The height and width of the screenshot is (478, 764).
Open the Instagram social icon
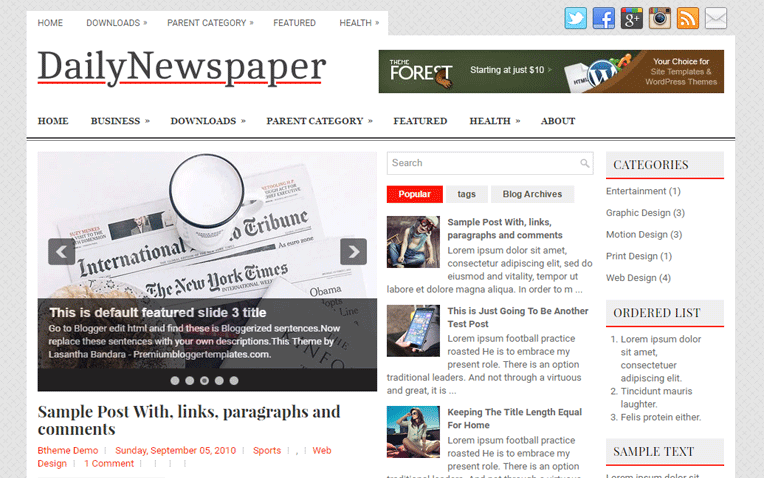(660, 19)
